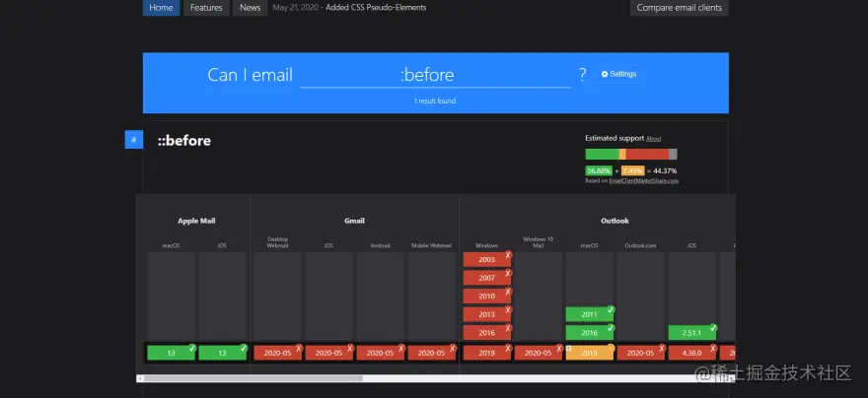Click the green 36.88% support label
The image size is (868, 398).
599,170
